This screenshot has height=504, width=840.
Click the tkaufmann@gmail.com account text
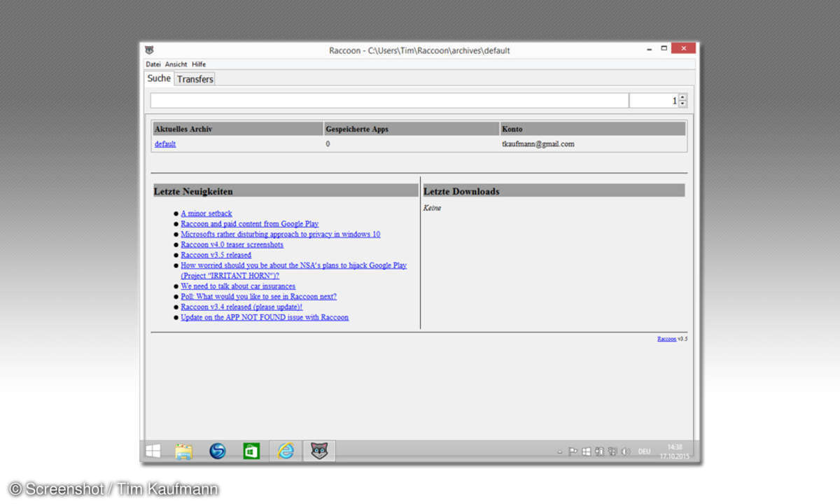(538, 144)
